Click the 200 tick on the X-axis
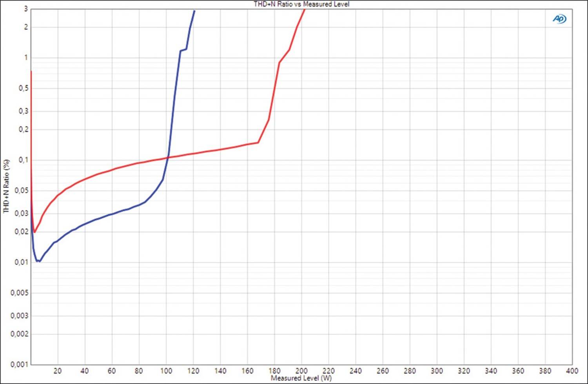Image resolution: width=588 pixels, height=384 pixels. (x=301, y=371)
